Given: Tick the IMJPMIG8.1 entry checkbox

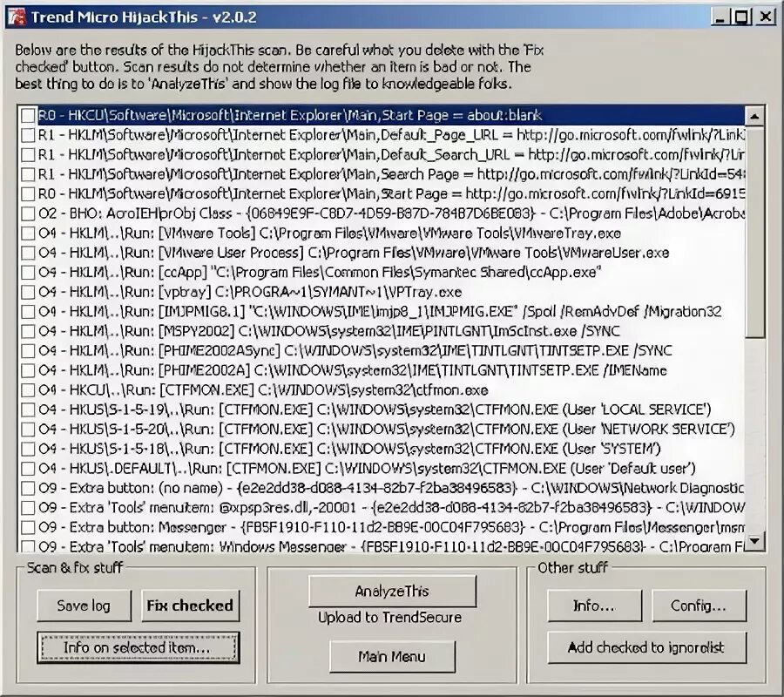Looking at the screenshot, I should (28, 312).
